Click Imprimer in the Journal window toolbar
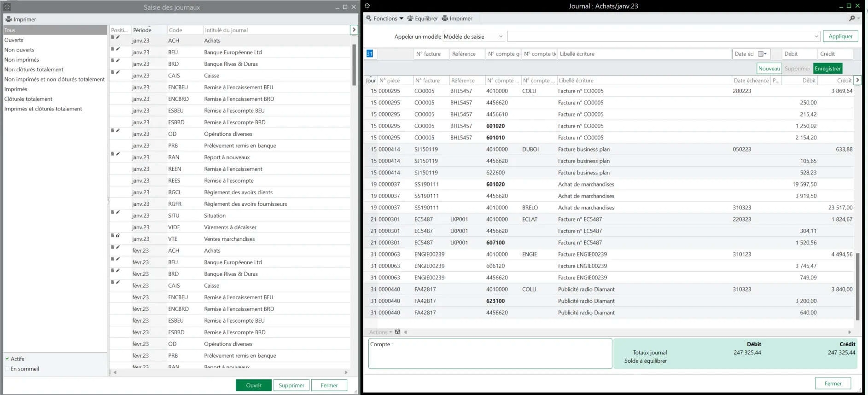 click(x=457, y=18)
